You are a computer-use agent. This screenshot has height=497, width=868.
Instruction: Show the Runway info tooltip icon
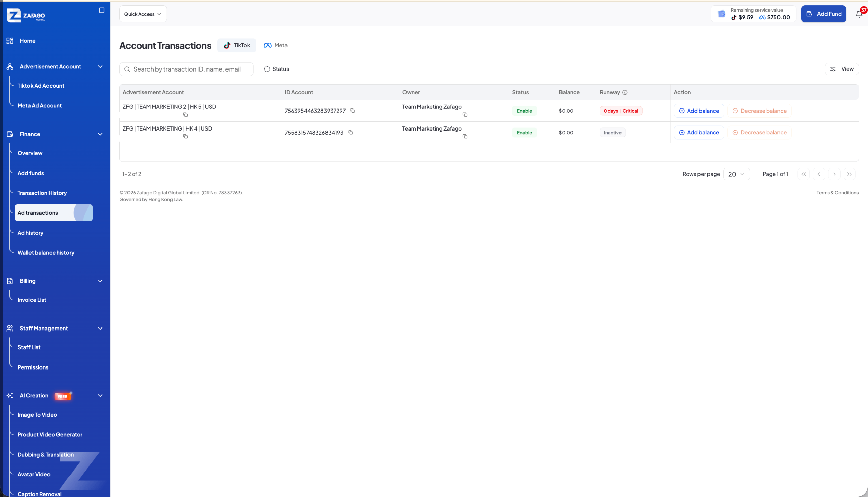(x=625, y=92)
